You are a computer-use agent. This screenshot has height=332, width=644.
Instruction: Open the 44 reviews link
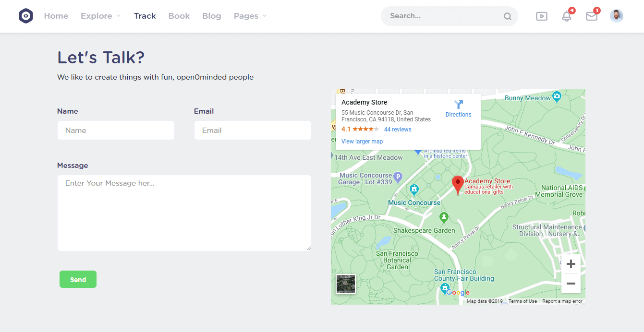[398, 130]
